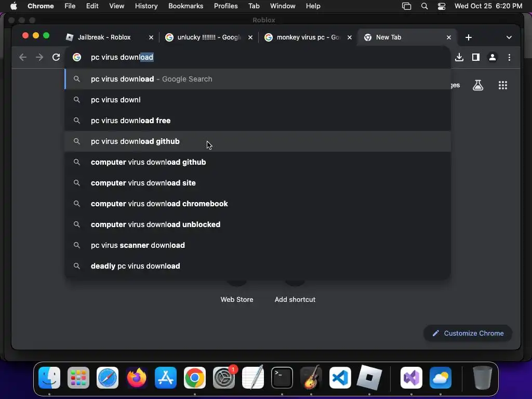Open Finder from the Dock
This screenshot has width=532, height=399.
(49, 378)
